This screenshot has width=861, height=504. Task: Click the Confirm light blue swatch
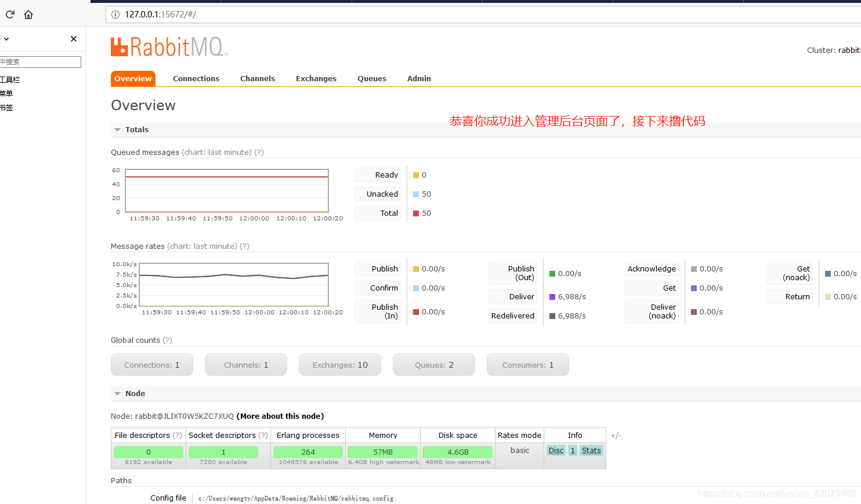(416, 288)
